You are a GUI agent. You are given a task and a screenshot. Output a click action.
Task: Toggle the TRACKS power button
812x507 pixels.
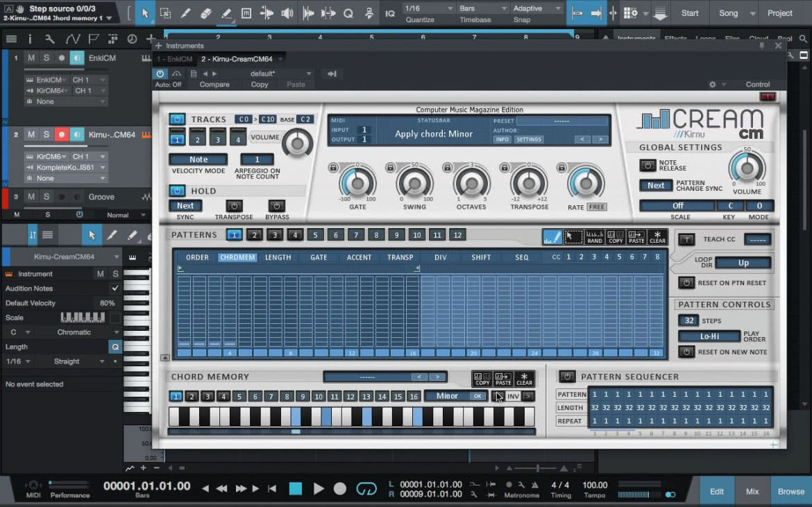(177, 119)
